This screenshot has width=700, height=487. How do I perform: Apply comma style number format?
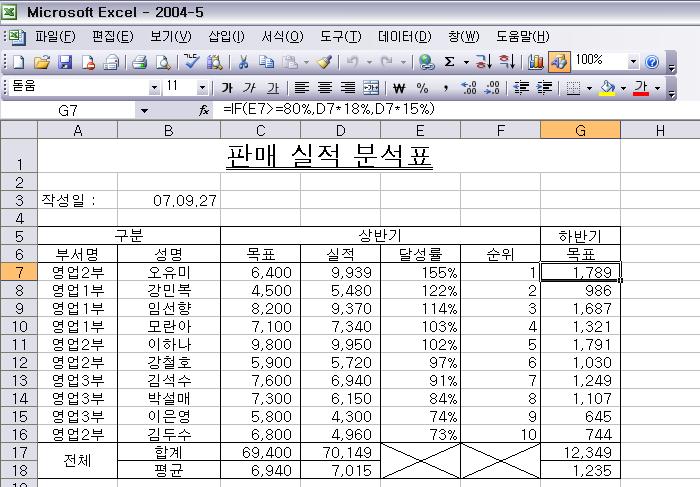(445, 88)
